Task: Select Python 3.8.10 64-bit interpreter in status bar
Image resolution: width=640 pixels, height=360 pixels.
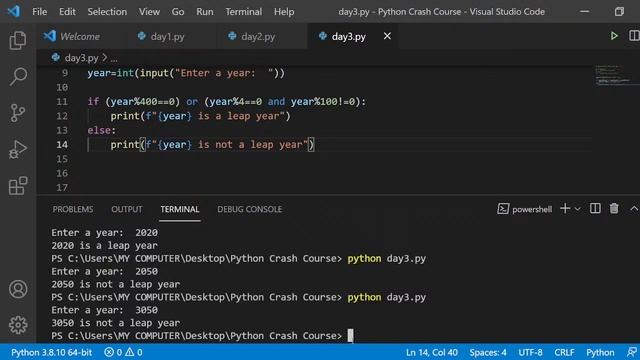Action: (51, 352)
